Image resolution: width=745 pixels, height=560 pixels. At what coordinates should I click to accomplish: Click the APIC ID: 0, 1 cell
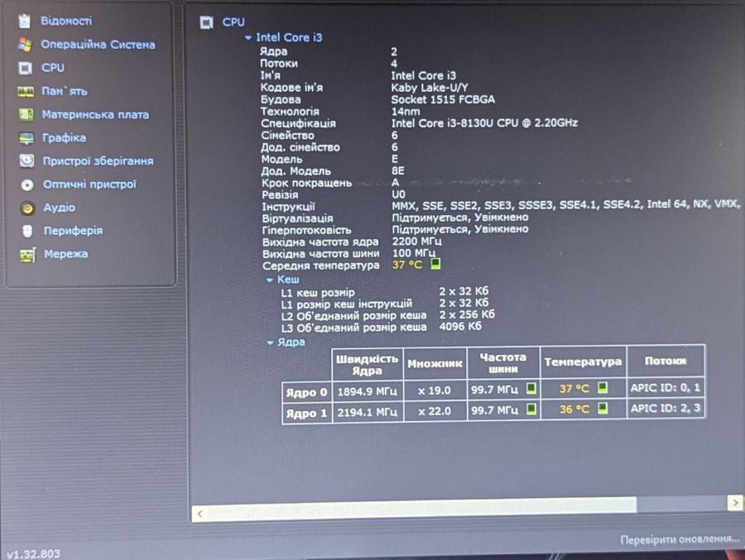[x=666, y=388]
